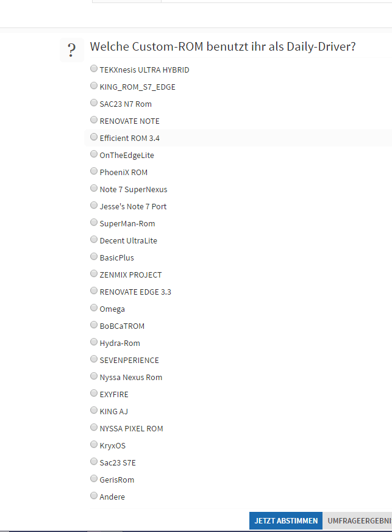The image size is (392, 532).
Task: Choose SuperMan-Rom radio button
Action: click(94, 222)
